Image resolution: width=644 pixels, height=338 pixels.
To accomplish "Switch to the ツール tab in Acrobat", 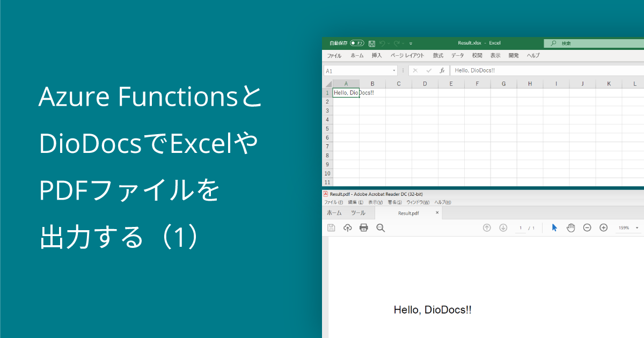I will pyautogui.click(x=358, y=213).
